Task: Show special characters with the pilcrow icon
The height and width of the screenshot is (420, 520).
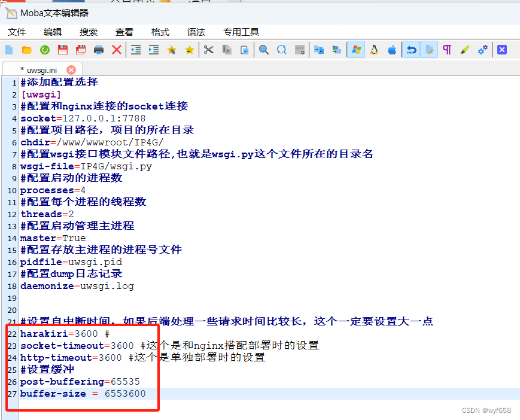Action: tap(447, 50)
